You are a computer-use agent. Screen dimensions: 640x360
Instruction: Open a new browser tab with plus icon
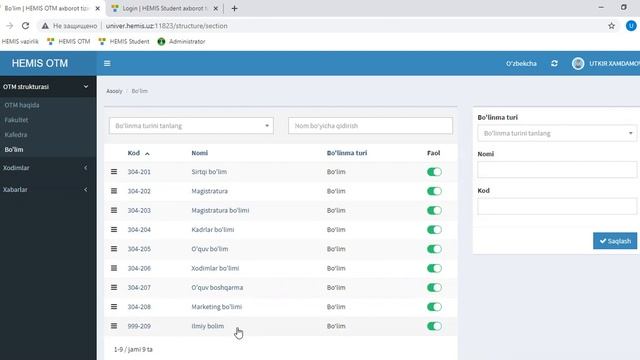pos(234,8)
